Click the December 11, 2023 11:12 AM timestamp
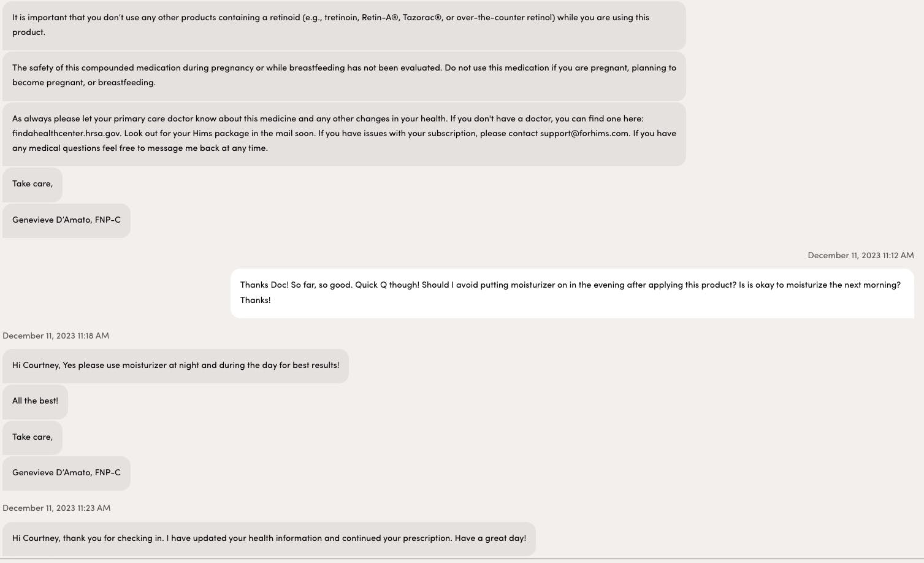This screenshot has width=924, height=563. pyautogui.click(x=860, y=256)
